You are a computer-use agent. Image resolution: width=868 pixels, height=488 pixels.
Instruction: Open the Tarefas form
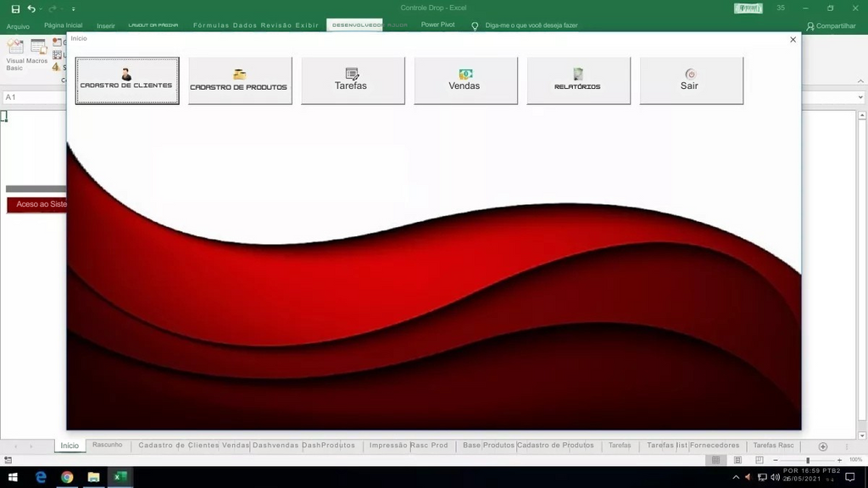[x=353, y=80]
